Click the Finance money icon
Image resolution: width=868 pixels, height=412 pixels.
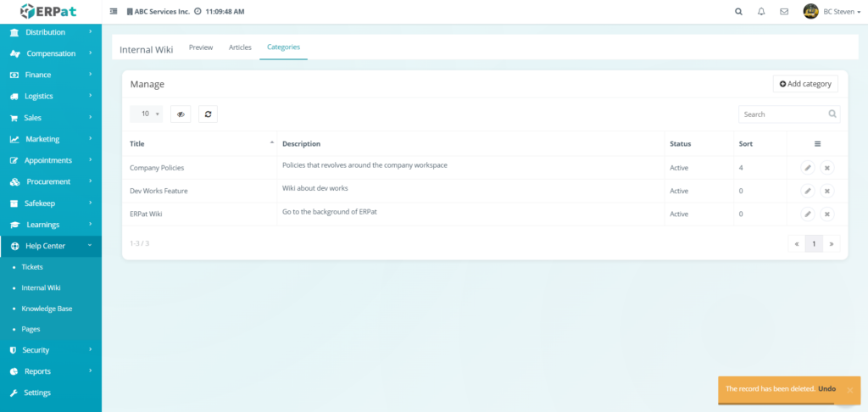coord(14,75)
